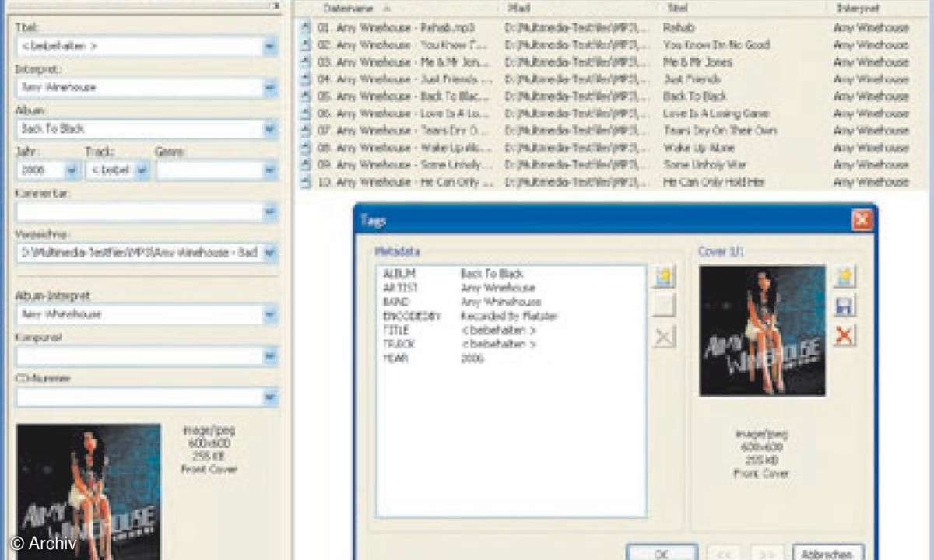This screenshot has height=560, width=934.
Task: Click the file icon of 04. Just Friends row
Action: click(x=305, y=79)
